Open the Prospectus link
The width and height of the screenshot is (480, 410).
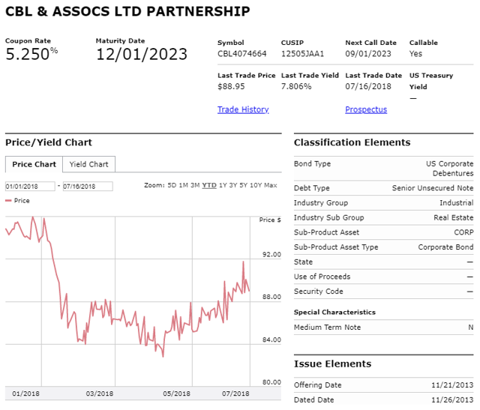(x=366, y=110)
